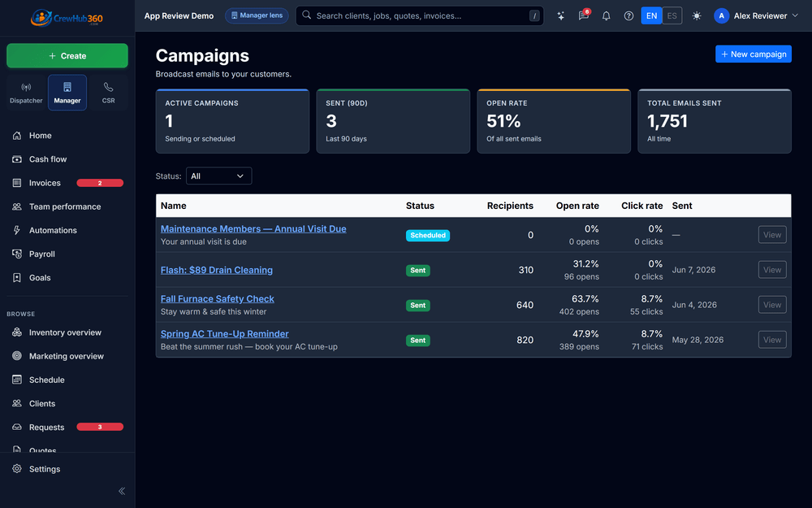Focus the global search field
812x508 pixels.
(420, 15)
